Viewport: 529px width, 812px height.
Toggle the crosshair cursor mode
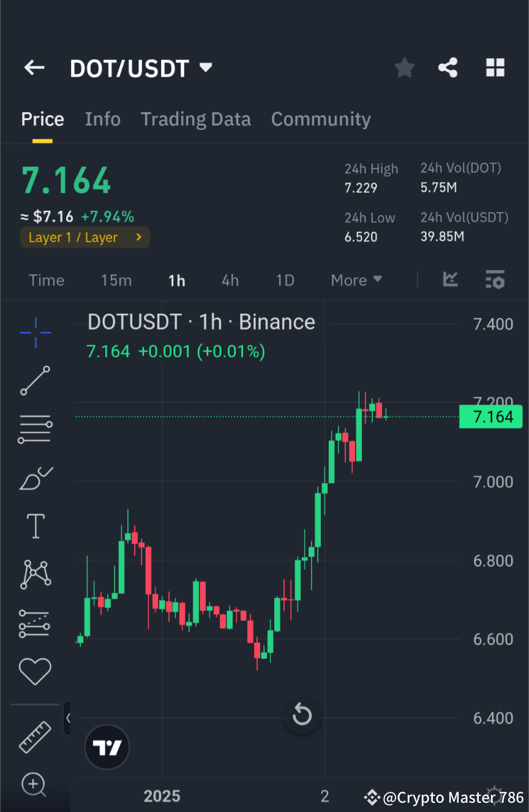coord(35,333)
